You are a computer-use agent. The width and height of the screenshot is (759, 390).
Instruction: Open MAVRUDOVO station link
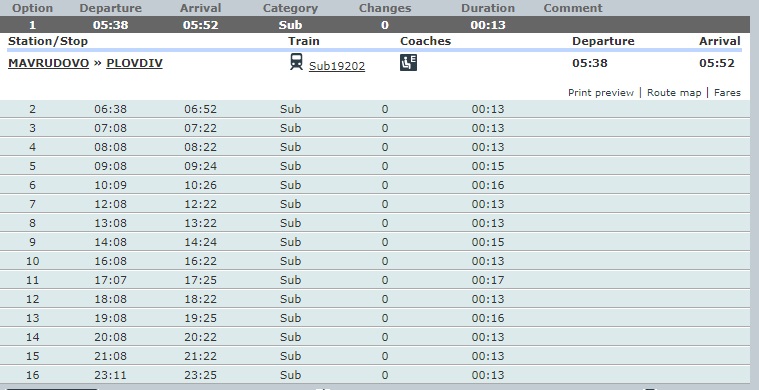(48, 63)
